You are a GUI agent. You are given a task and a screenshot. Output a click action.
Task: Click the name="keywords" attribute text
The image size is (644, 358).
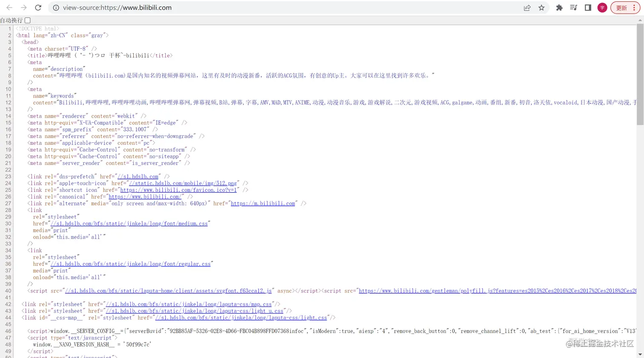tap(55, 96)
